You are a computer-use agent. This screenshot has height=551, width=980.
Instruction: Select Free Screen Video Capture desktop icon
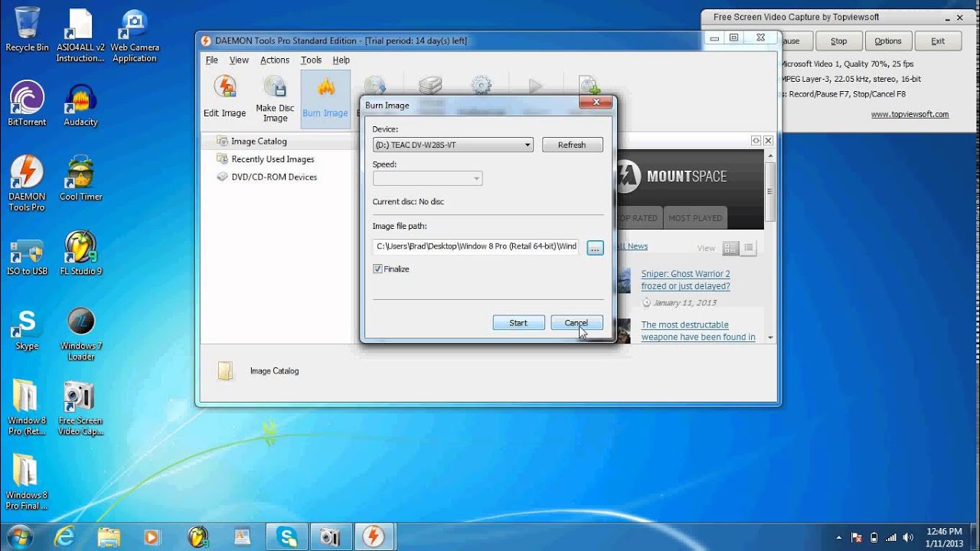[80, 408]
